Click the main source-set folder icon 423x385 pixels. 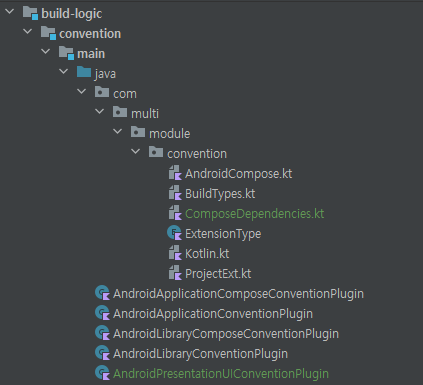click(66, 53)
